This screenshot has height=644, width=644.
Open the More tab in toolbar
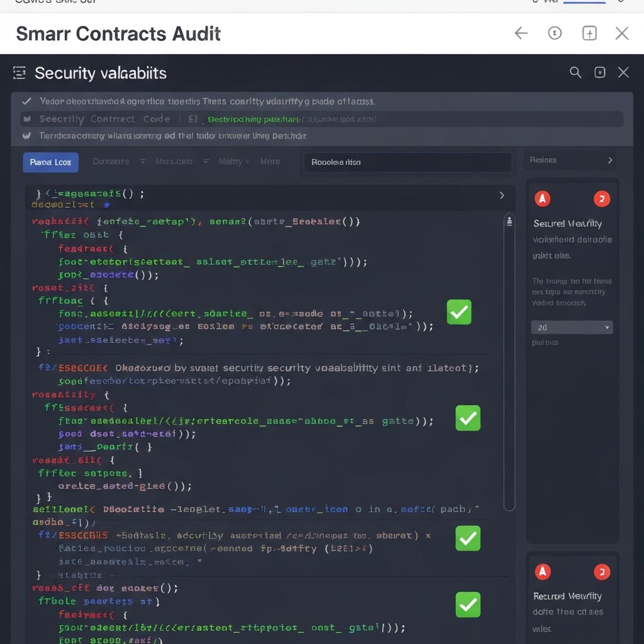(270, 162)
